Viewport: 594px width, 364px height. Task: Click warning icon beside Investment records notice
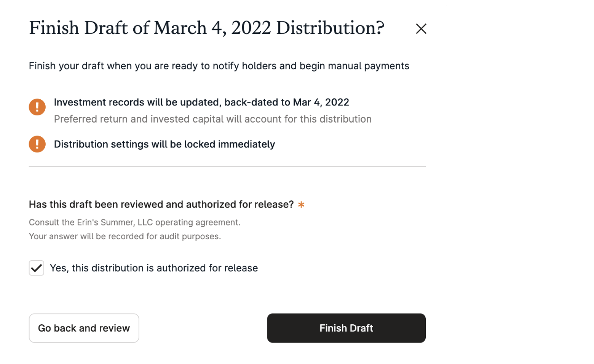pyautogui.click(x=37, y=107)
